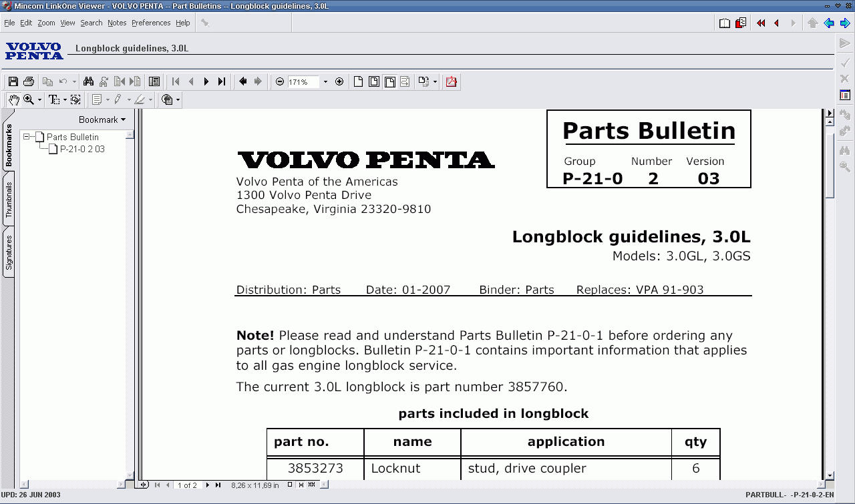Select the Graphics Select snapshot tool
The height and width of the screenshot is (504, 855).
(75, 99)
